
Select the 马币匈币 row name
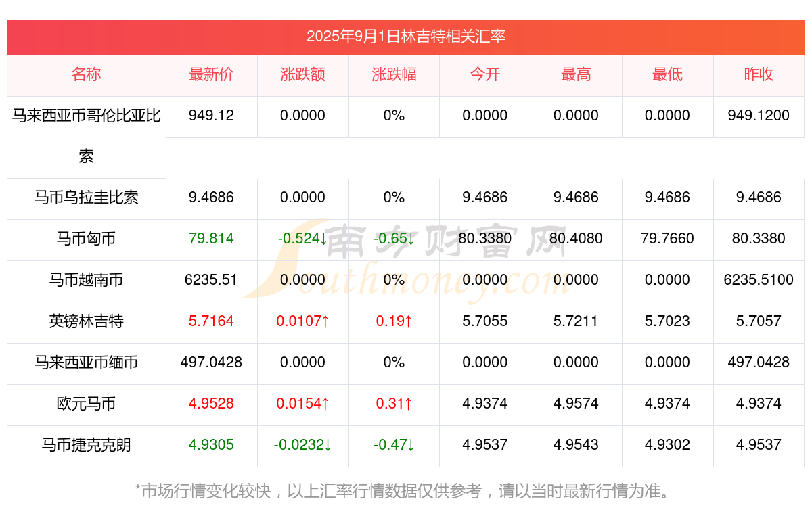click(86, 239)
